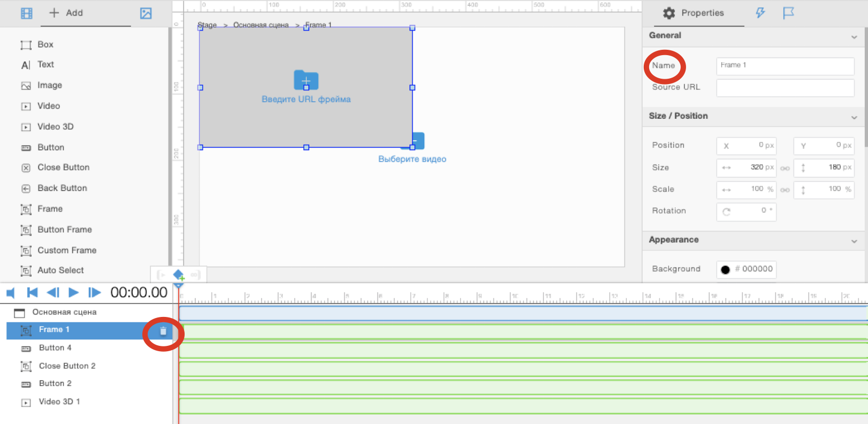Open the lightning bolt actions tab
This screenshot has width=868, height=424.
(x=760, y=13)
